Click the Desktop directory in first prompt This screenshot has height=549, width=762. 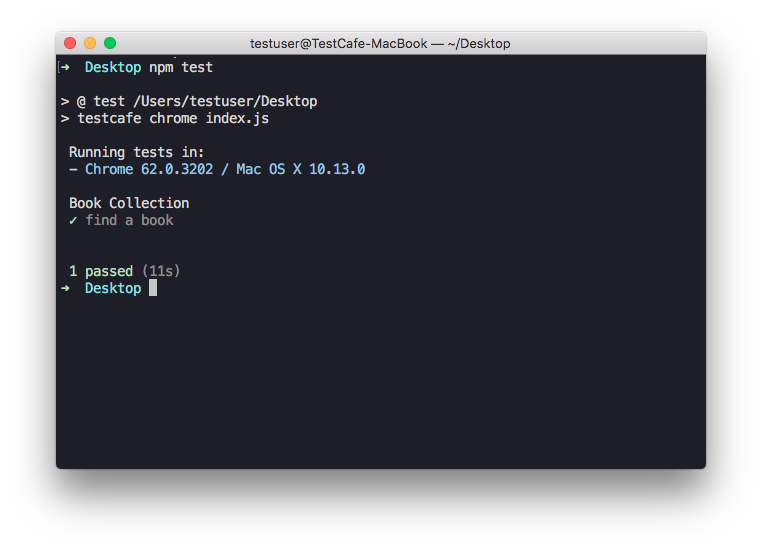113,67
